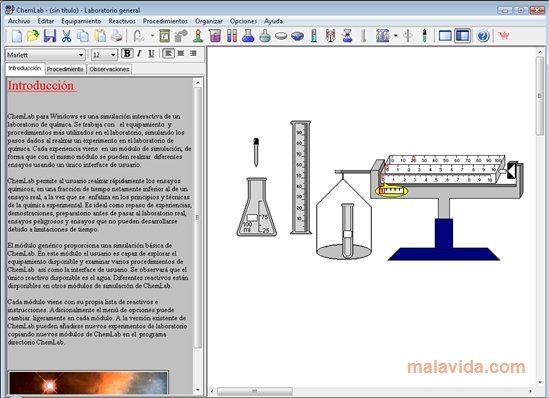Open the Organizar menu
The image size is (549, 398).
[x=209, y=21]
